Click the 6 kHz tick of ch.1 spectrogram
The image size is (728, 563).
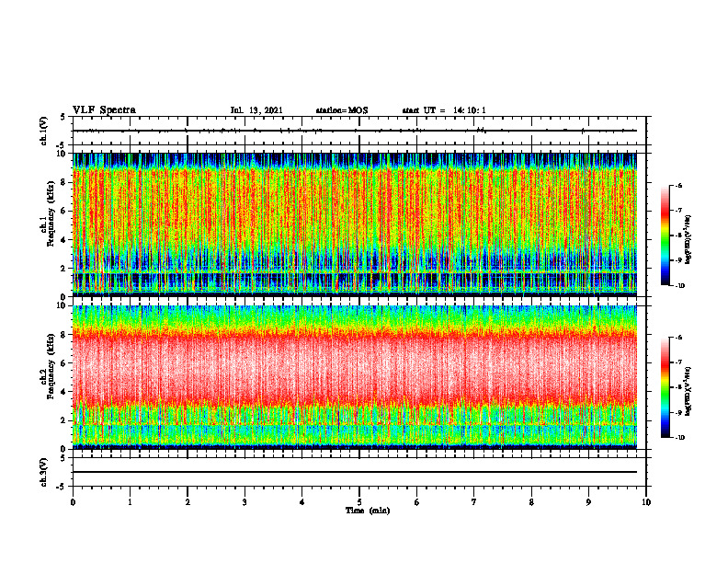tap(64, 212)
